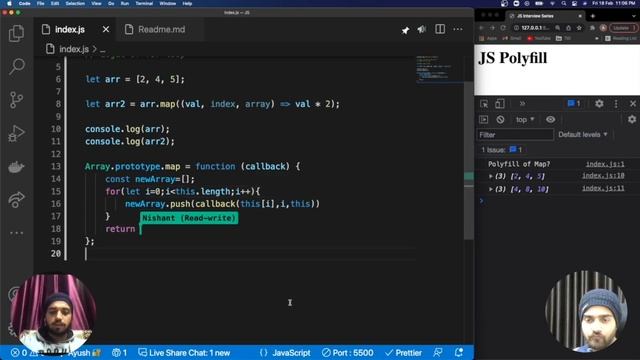This screenshot has height=360, width=640.
Task: Open Live Share Chat: 1 new
Action: 184,353
